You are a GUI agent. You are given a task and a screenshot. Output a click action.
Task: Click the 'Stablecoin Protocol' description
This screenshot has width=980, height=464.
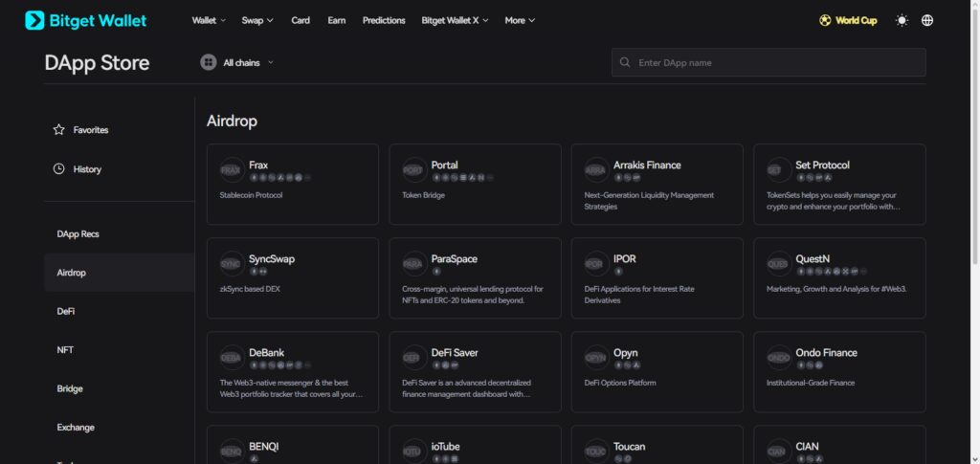point(252,195)
